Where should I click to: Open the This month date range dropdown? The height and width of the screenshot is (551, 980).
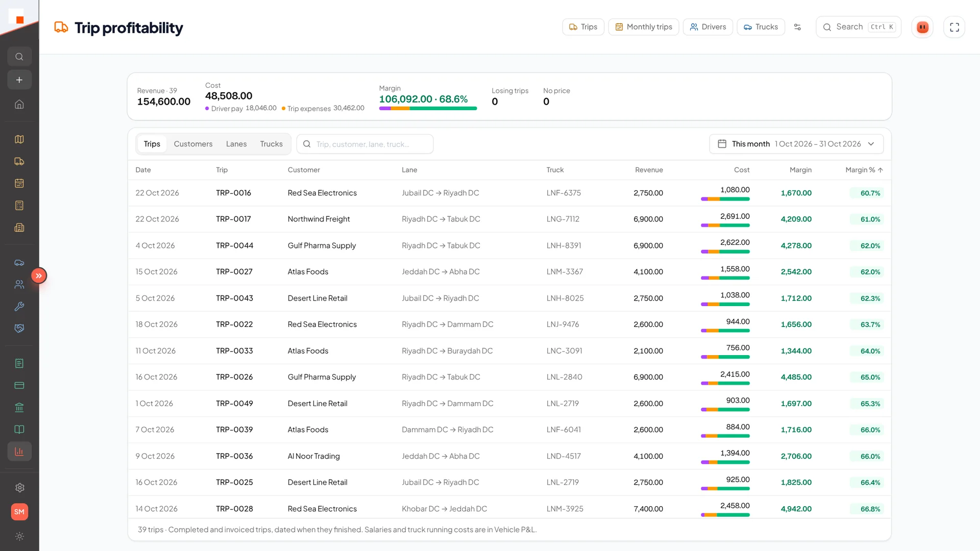click(x=796, y=144)
